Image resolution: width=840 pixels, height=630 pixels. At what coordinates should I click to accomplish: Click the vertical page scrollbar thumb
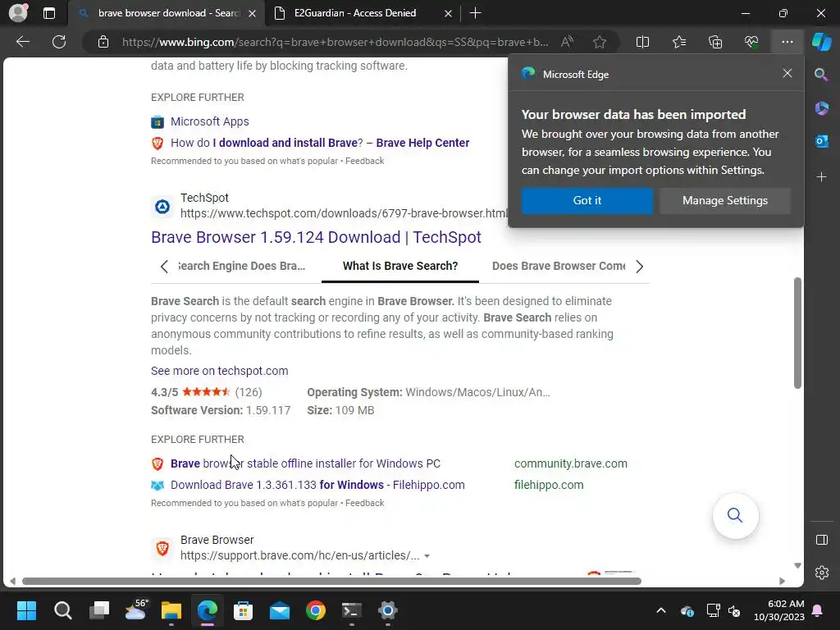click(797, 333)
